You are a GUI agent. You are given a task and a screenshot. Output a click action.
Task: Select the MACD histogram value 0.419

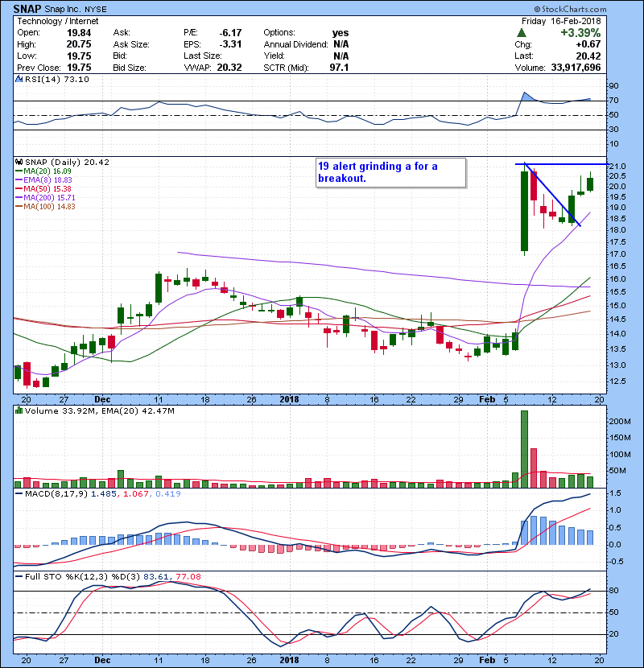168,494
